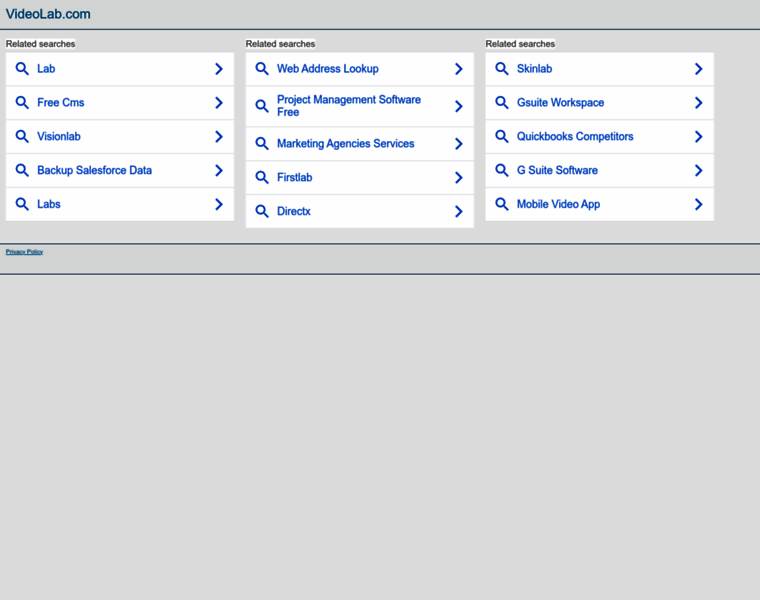Select the Gsuite Workspace related search

560,103
